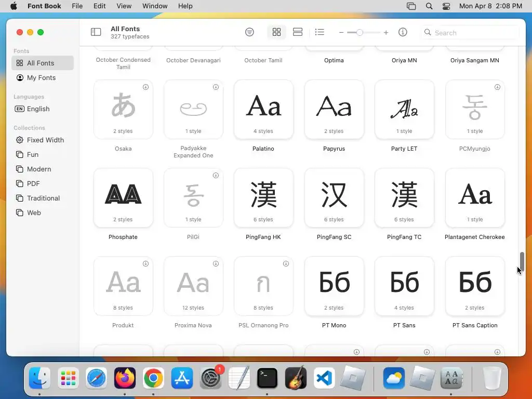The image size is (532, 399).
Task: Adjust the preview size slider knob
Action: pyautogui.click(x=360, y=33)
